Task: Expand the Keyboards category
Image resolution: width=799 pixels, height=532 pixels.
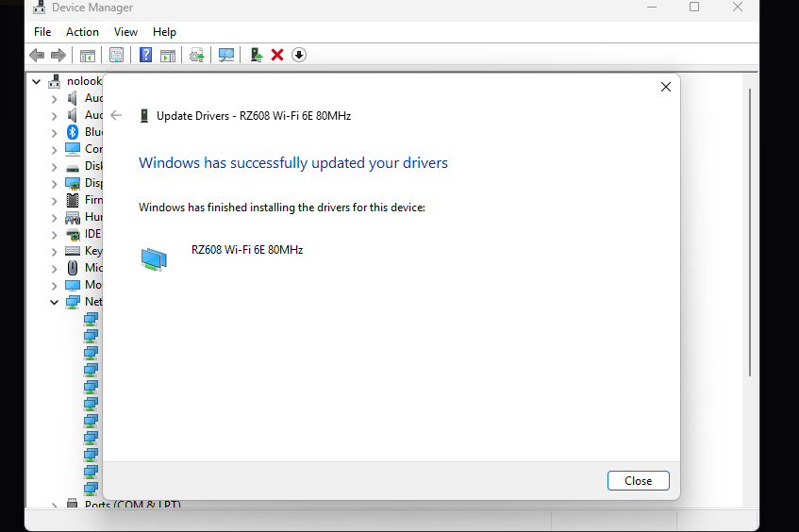Action: click(54, 252)
